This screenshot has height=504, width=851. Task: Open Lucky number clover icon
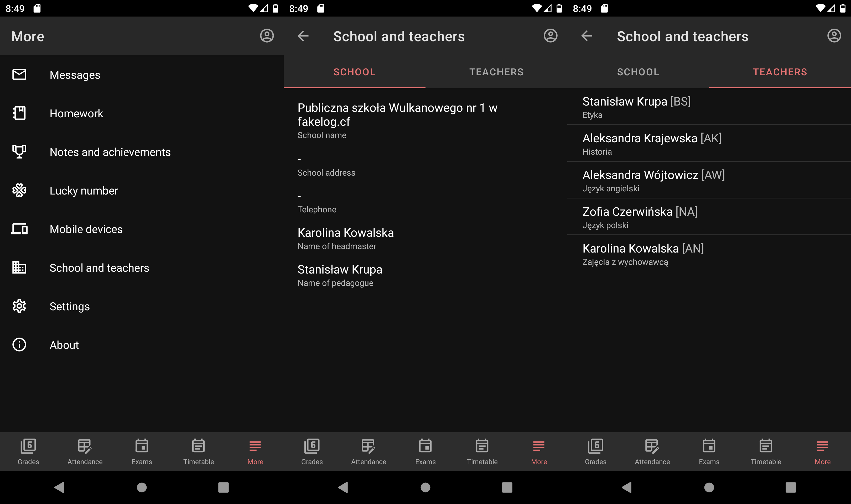click(x=19, y=190)
